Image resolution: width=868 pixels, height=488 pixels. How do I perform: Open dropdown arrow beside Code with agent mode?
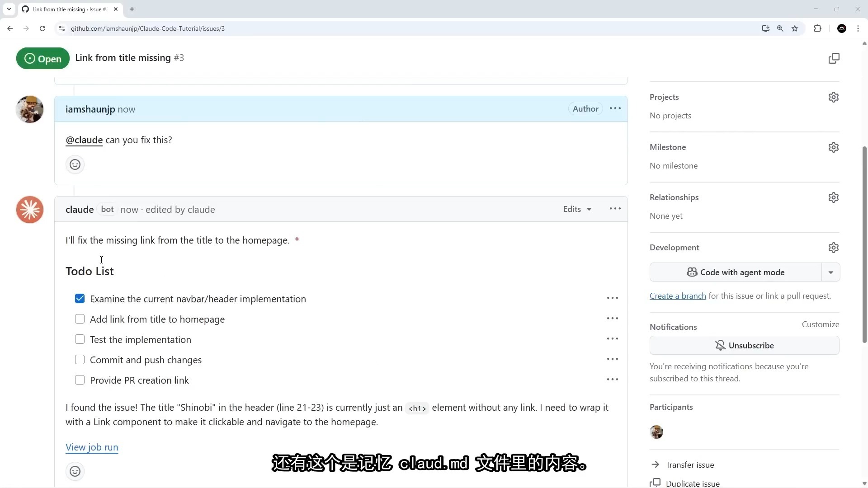coord(830,272)
